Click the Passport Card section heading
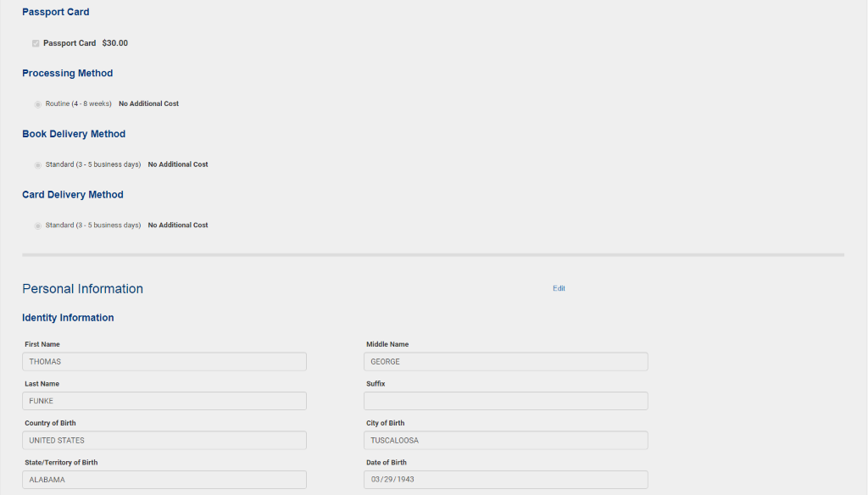This screenshot has width=868, height=495. pyautogui.click(x=55, y=12)
